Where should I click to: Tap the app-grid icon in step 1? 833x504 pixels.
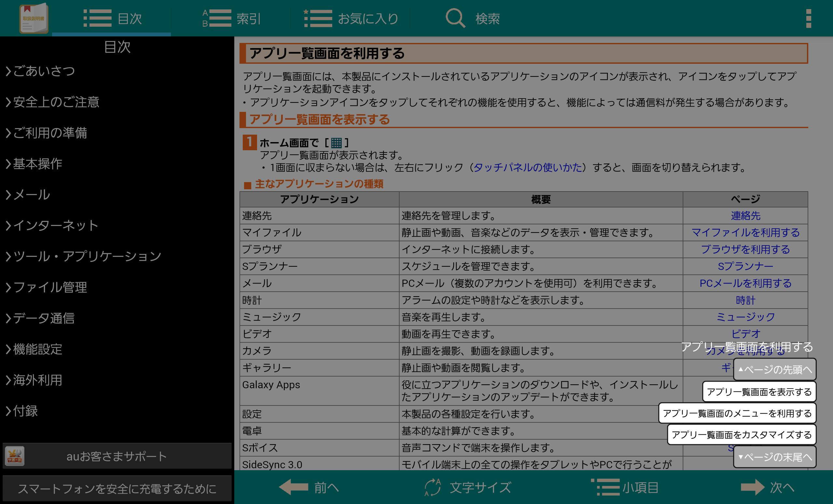point(336,142)
